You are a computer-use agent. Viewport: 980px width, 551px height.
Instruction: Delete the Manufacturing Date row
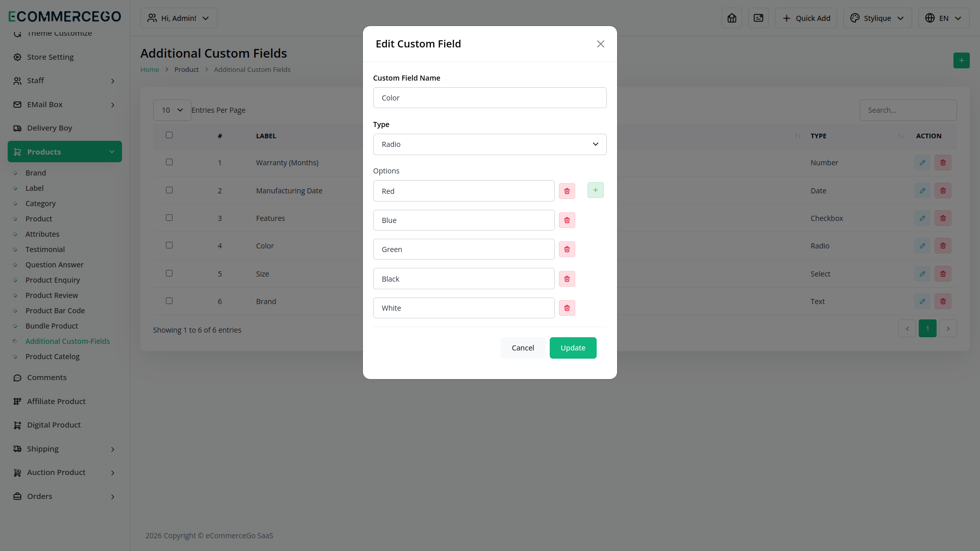943,191
